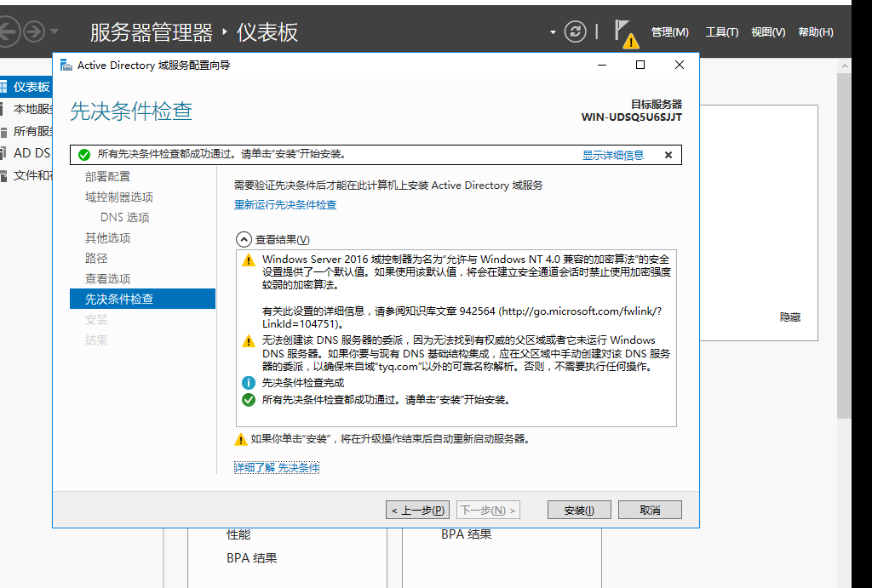
Task: Select AD DS in the sidebar
Action: point(26,153)
